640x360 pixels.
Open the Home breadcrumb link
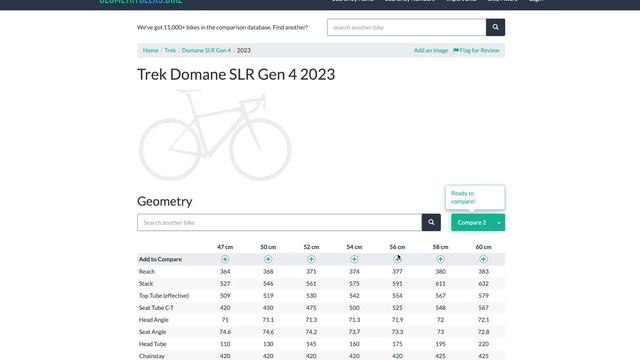151,50
